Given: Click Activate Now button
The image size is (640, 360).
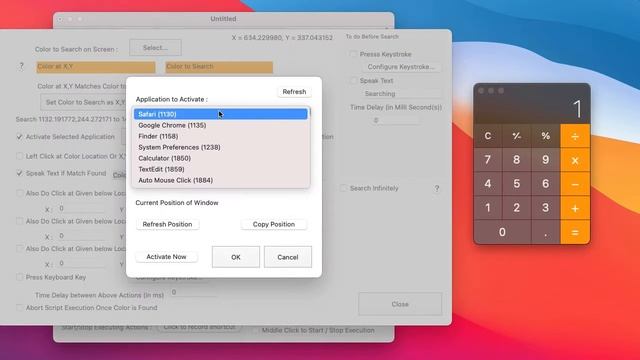Looking at the screenshot, I should point(166,257).
